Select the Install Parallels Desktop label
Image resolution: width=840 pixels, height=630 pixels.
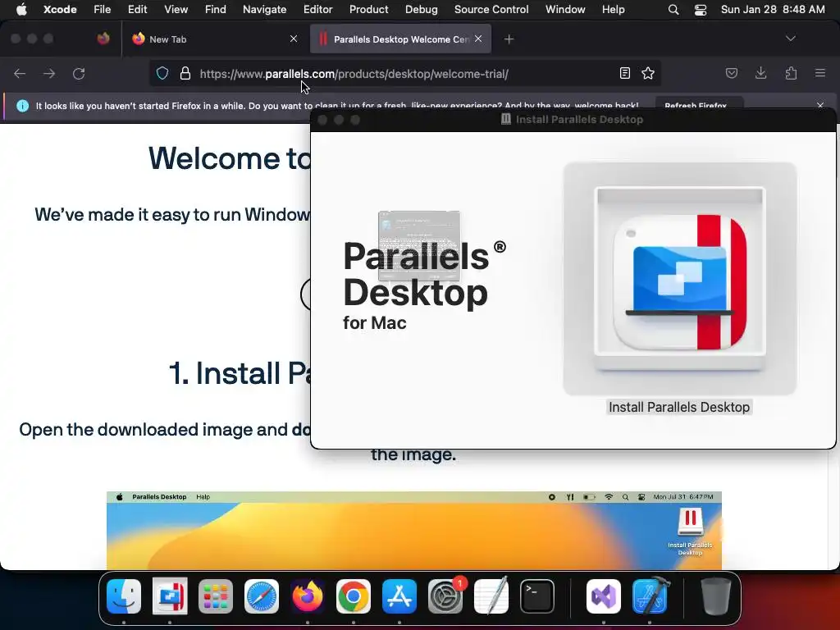679,407
